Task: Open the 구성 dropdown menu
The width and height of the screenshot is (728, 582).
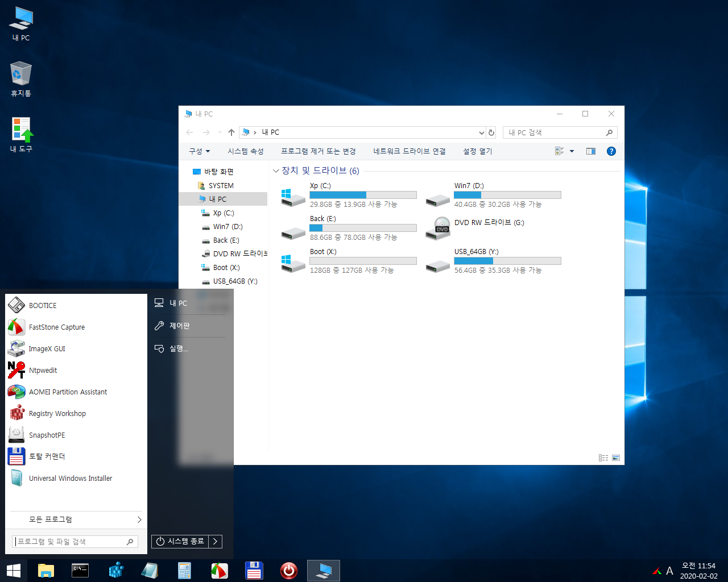Action: [200, 151]
